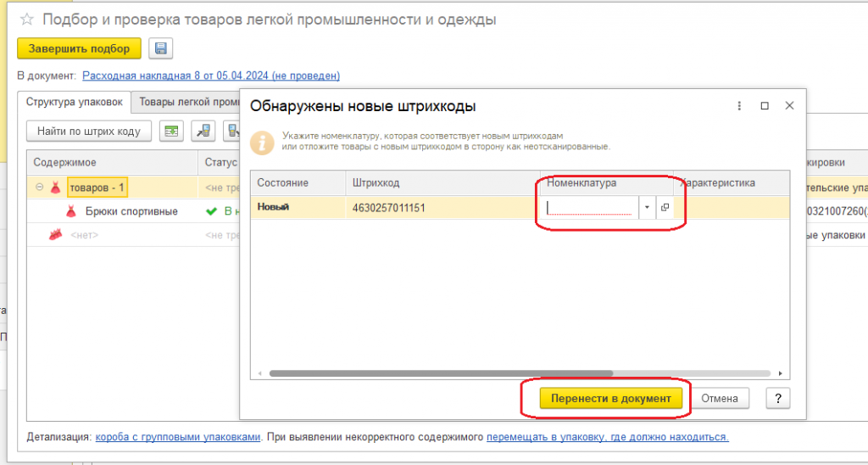The width and height of the screenshot is (868, 465).
Task: Switch to Структура упаковок tab
Action: click(x=75, y=102)
